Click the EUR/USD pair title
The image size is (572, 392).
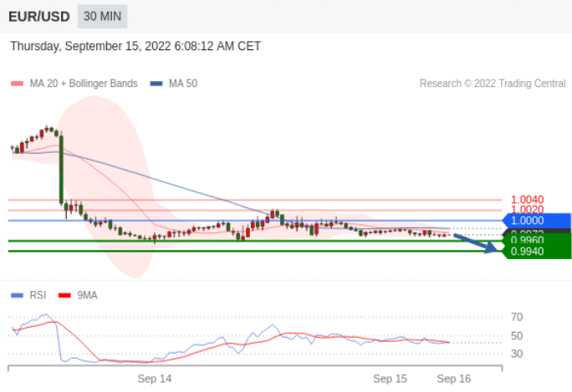point(39,17)
